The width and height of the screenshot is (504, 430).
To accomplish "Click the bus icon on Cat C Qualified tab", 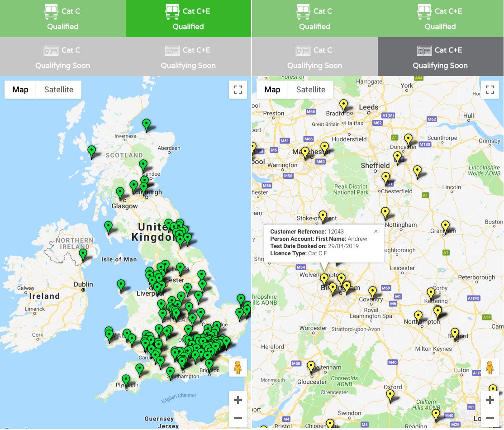I will 51,11.
